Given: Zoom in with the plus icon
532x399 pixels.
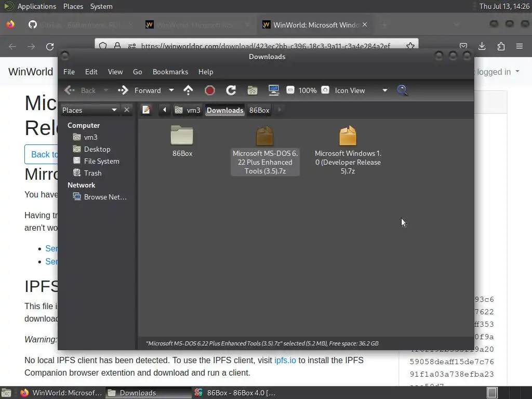Looking at the screenshot, I should pos(325,90).
